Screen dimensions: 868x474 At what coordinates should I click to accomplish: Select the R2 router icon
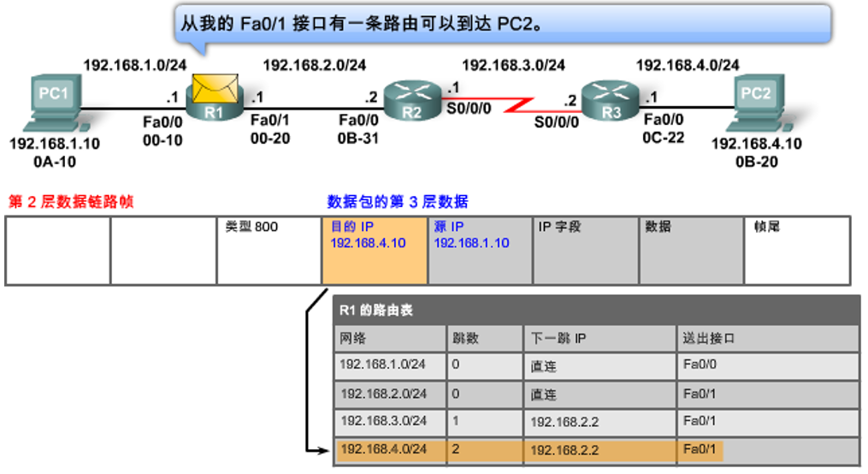[x=412, y=101]
